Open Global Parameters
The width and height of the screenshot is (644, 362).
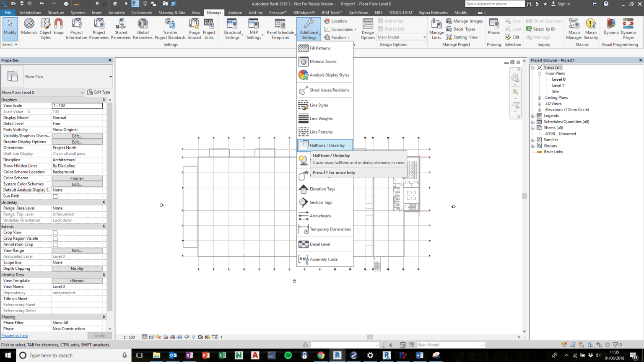pos(143,28)
